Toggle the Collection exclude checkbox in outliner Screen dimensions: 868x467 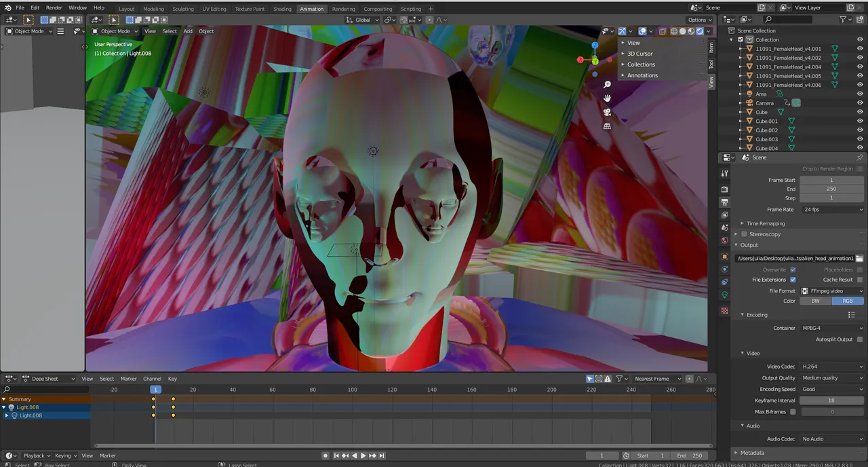[741, 39]
